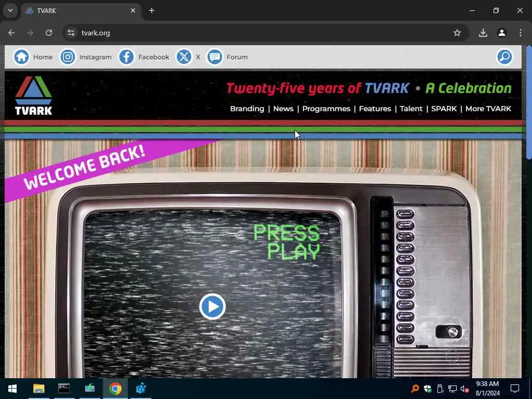Click the volume muted tray icon
This screenshot has height=399, width=532.
(464, 389)
